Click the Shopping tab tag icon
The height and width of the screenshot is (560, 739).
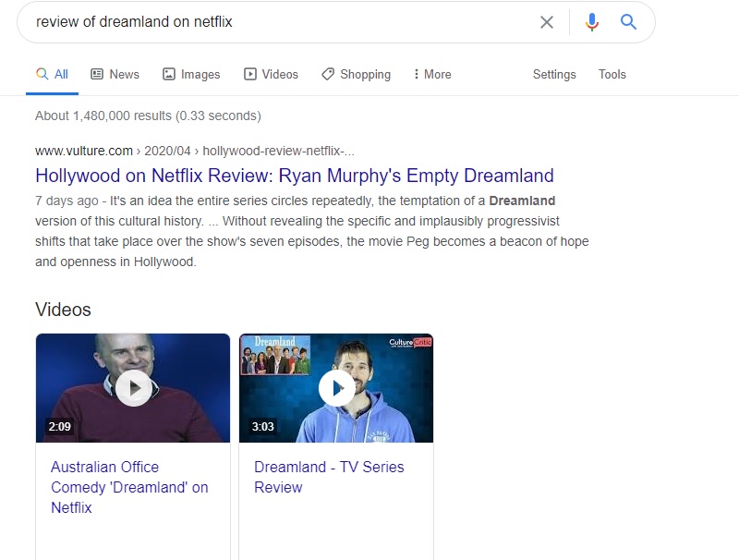tap(328, 74)
